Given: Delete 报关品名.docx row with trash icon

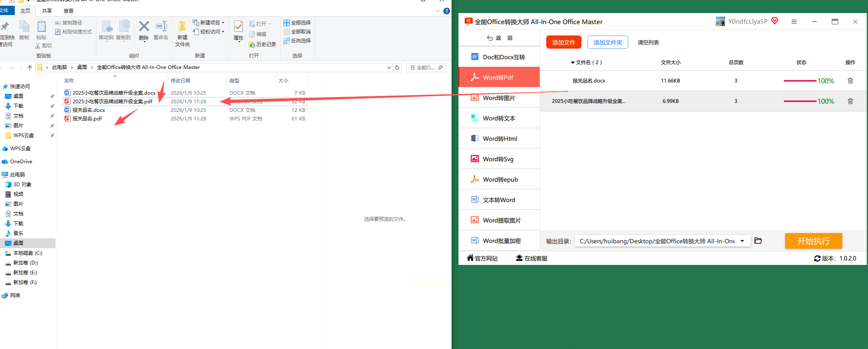Looking at the screenshot, I should [850, 81].
